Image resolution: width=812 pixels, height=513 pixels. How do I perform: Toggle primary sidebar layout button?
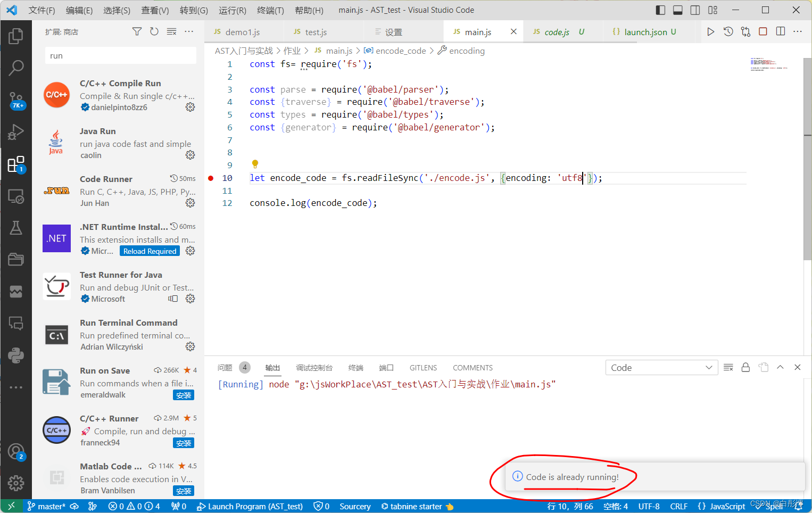click(660, 10)
